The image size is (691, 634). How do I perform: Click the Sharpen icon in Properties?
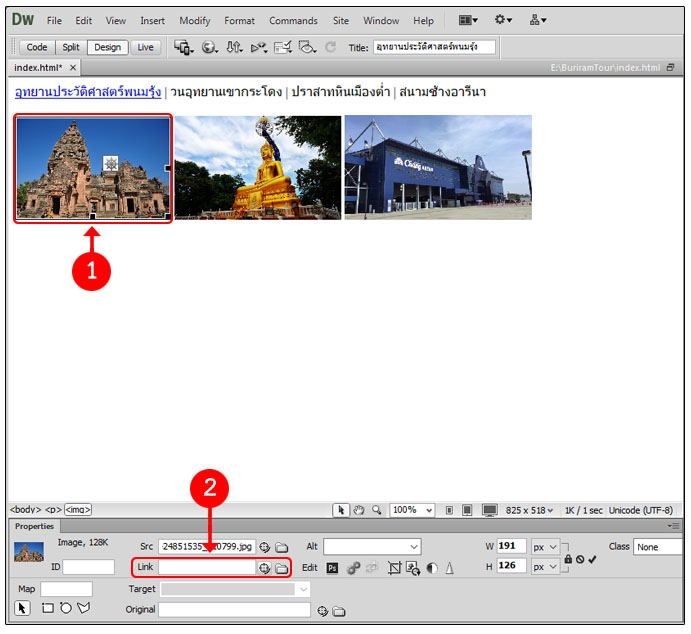tap(449, 568)
